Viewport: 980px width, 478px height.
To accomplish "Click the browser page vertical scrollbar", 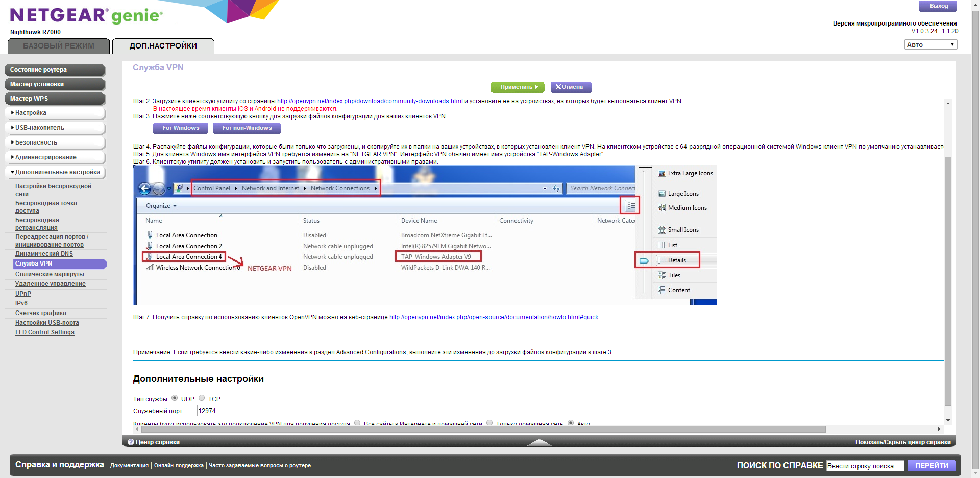I will point(975,240).
